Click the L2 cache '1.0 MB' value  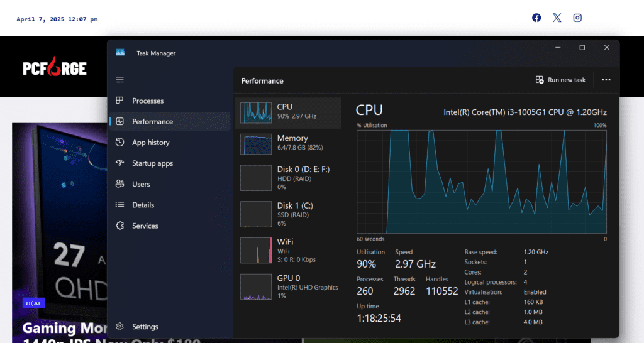coord(533,312)
